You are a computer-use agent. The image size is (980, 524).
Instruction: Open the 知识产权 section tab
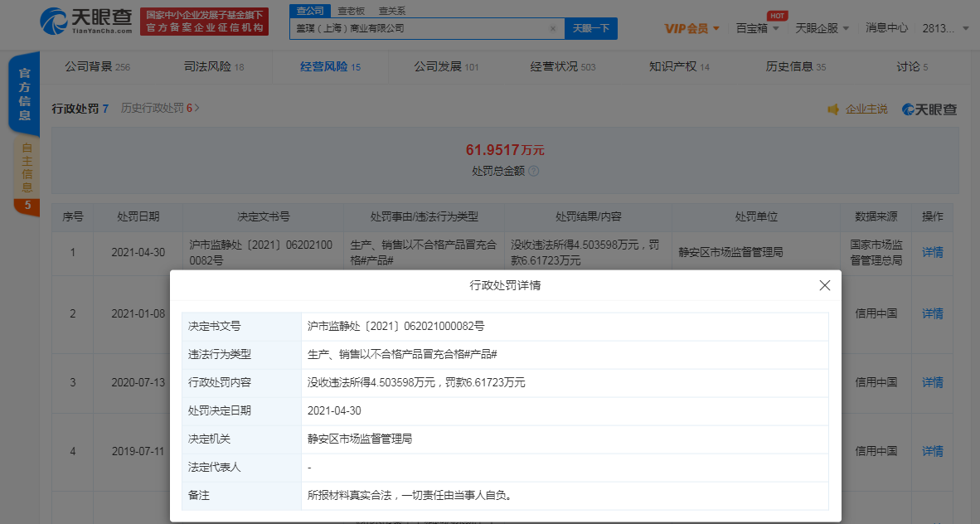[x=678, y=66]
